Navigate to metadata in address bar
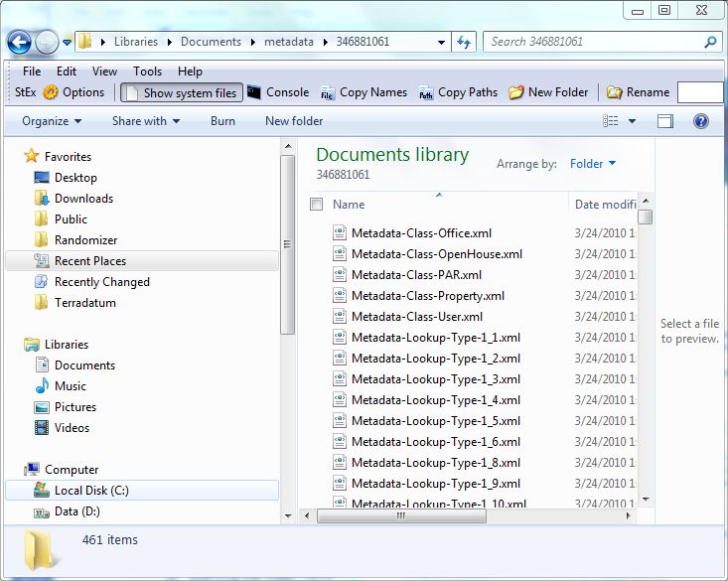728x581 pixels. tap(289, 42)
